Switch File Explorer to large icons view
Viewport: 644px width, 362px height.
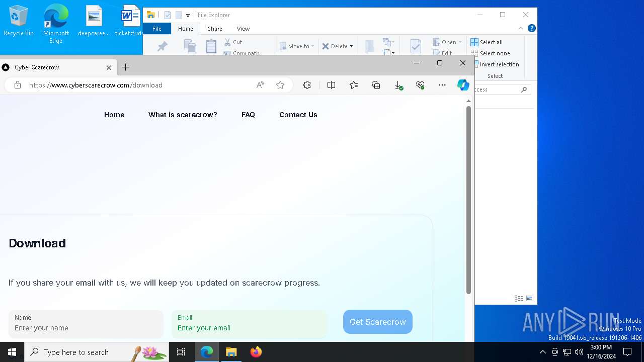coord(530,298)
